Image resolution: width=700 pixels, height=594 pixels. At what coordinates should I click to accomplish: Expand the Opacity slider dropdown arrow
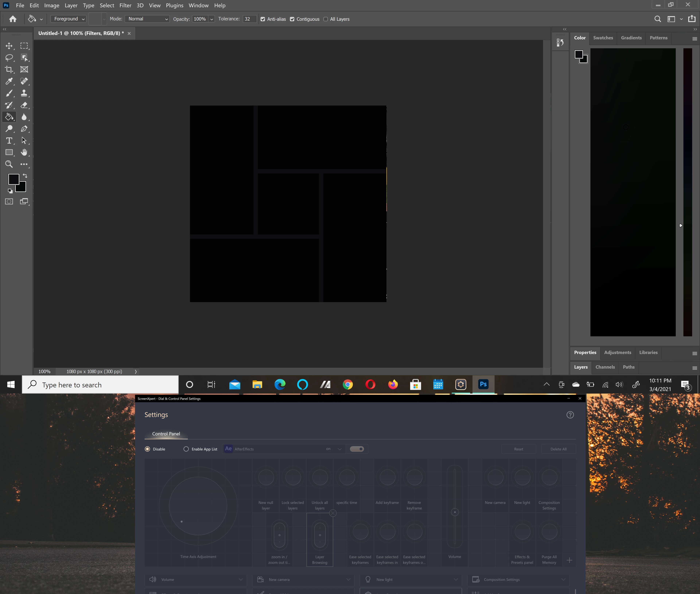pyautogui.click(x=212, y=19)
